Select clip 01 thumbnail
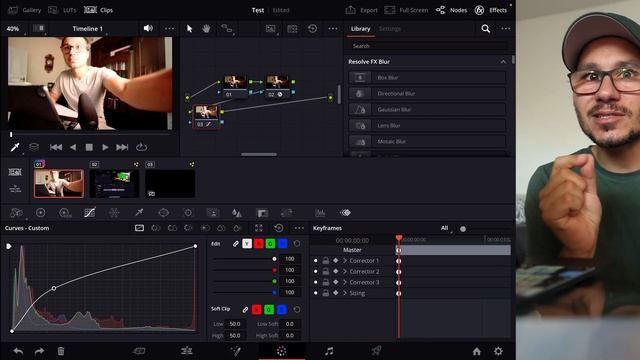This screenshot has width=640, height=360. [x=59, y=184]
